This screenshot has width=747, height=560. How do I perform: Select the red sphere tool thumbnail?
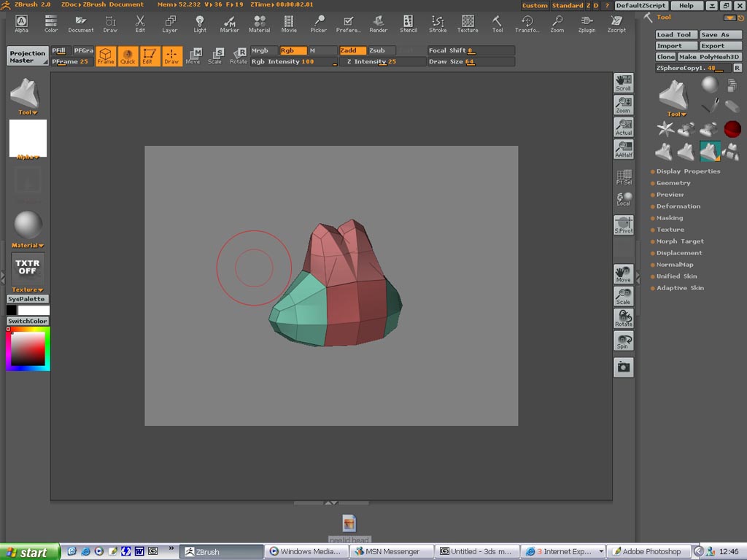tap(732, 130)
